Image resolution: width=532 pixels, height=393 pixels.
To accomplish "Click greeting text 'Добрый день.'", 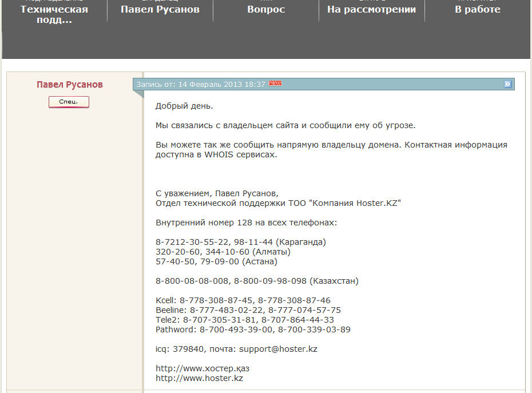I will click(x=184, y=106).
